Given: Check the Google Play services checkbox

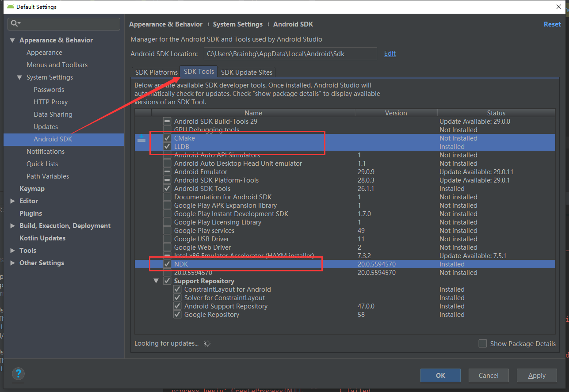Looking at the screenshot, I should [167, 231].
